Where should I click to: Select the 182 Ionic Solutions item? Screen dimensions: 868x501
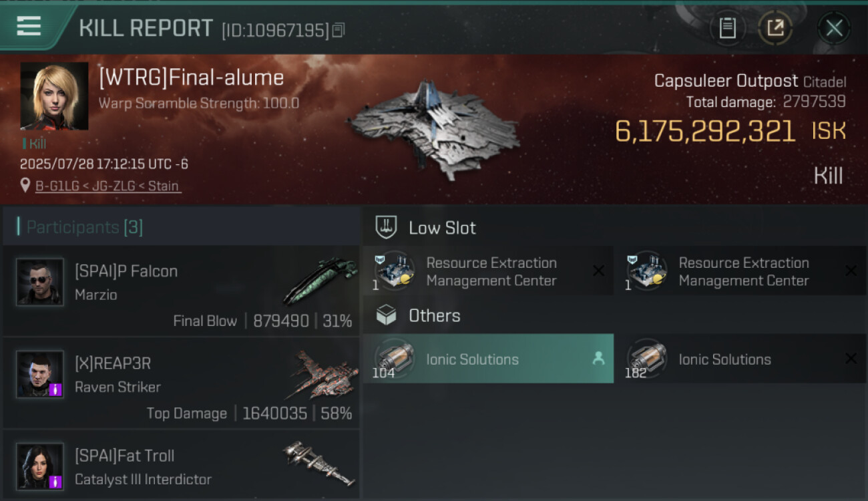click(740, 359)
